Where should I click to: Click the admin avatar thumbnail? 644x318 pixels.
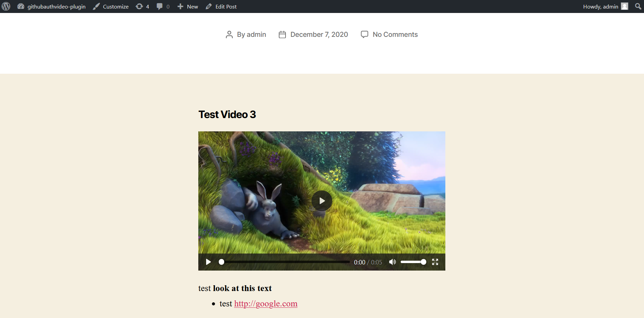click(625, 6)
